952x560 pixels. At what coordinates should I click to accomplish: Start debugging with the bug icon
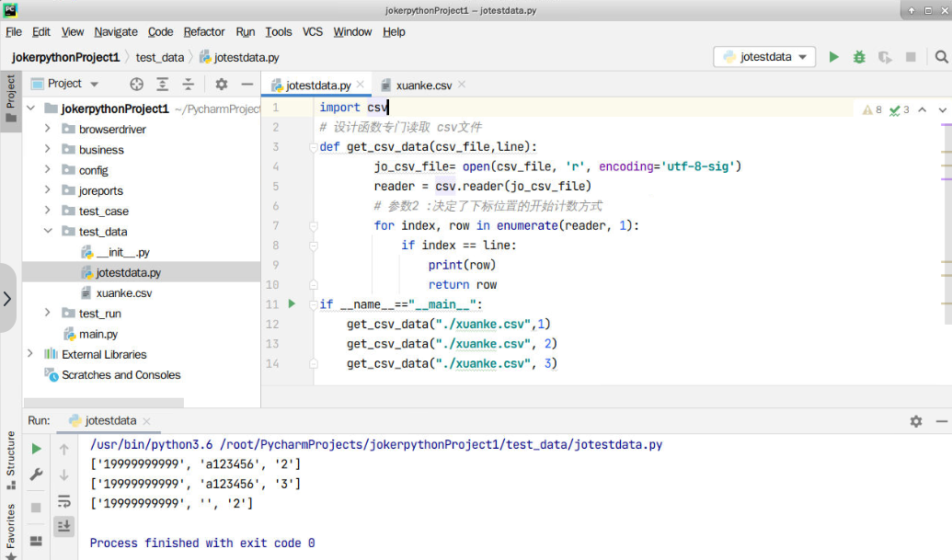pyautogui.click(x=859, y=57)
